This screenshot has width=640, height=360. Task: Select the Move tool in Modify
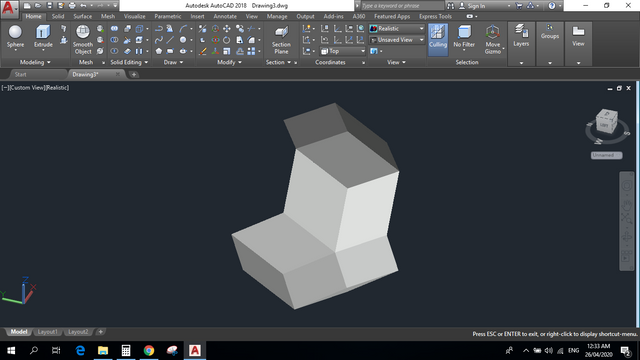click(x=227, y=29)
